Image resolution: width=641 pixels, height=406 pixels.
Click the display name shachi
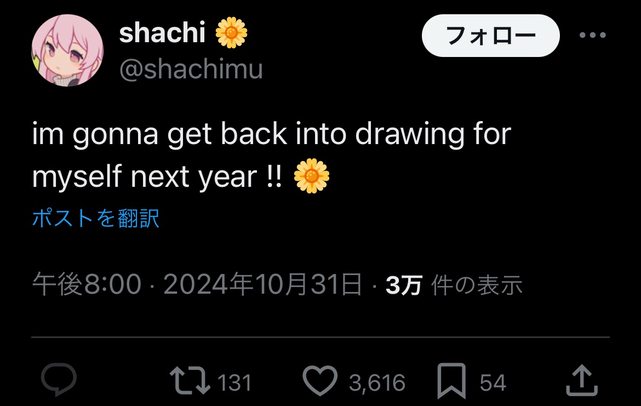[x=162, y=33]
